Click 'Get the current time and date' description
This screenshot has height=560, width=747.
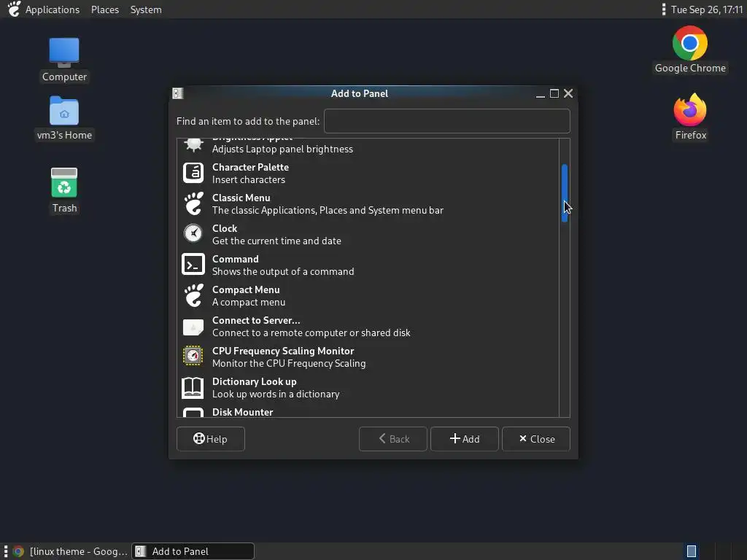click(x=276, y=241)
